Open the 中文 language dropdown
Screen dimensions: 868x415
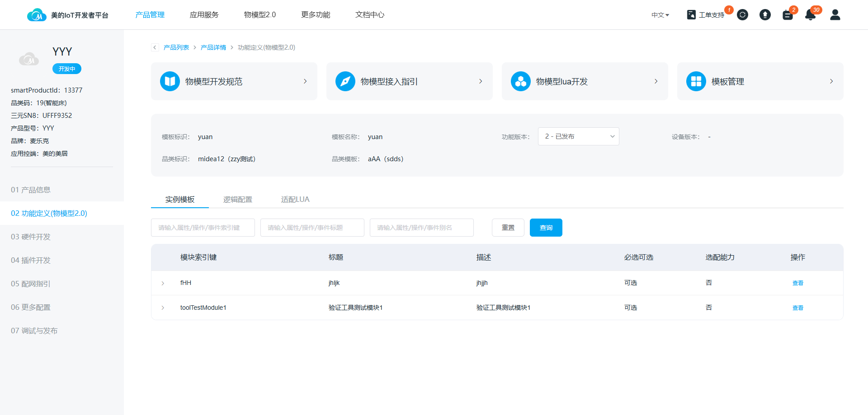coord(660,15)
